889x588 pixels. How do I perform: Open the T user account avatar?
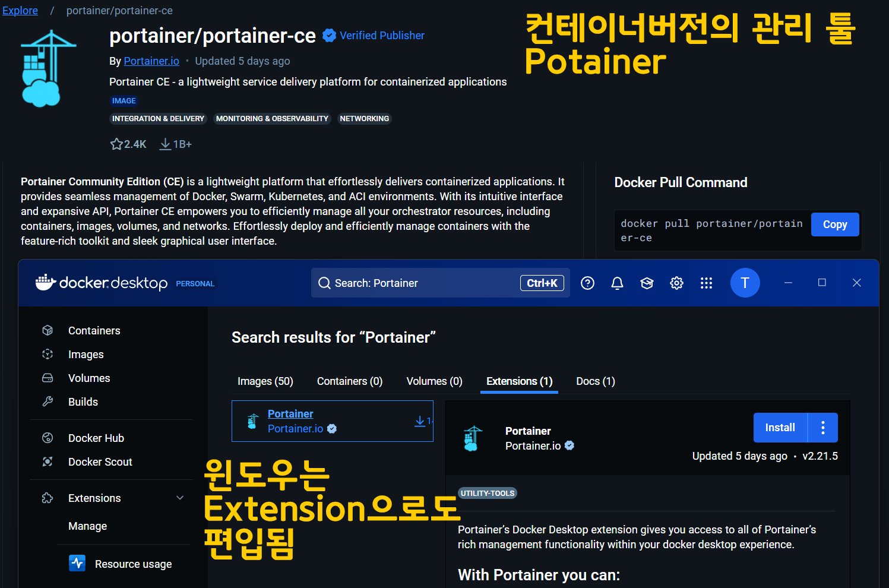click(745, 283)
